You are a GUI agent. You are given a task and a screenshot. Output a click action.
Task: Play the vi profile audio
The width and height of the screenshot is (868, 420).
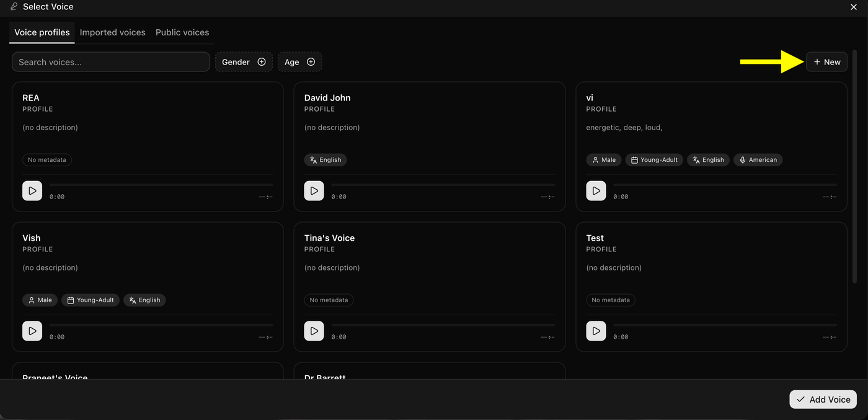(596, 190)
